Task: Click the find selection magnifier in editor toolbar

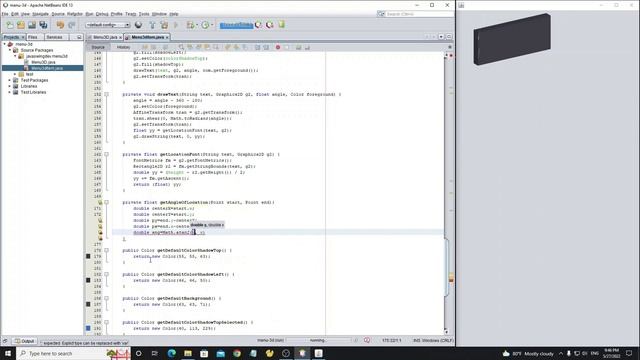Action: (181, 47)
